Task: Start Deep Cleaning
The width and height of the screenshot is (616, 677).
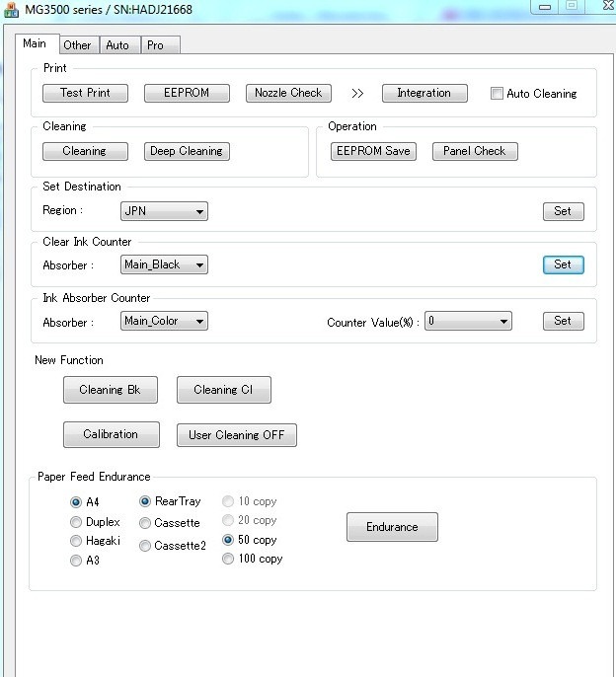Action: [187, 151]
